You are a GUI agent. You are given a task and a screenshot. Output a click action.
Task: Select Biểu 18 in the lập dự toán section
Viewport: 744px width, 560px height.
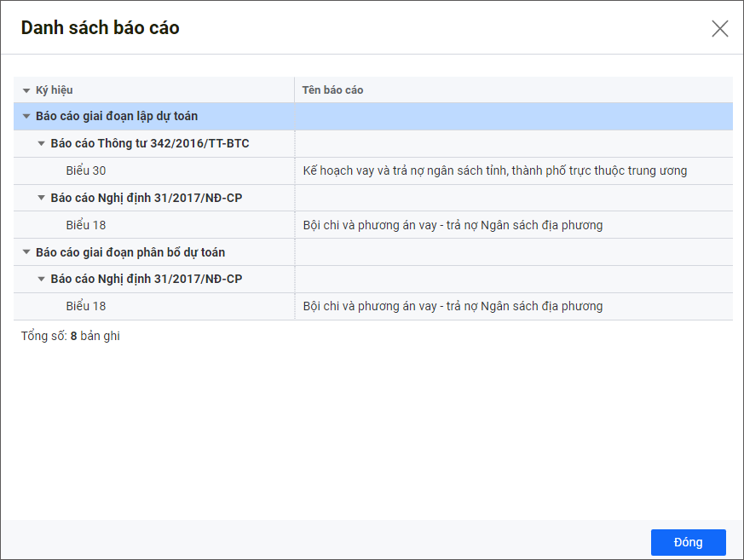point(85,225)
